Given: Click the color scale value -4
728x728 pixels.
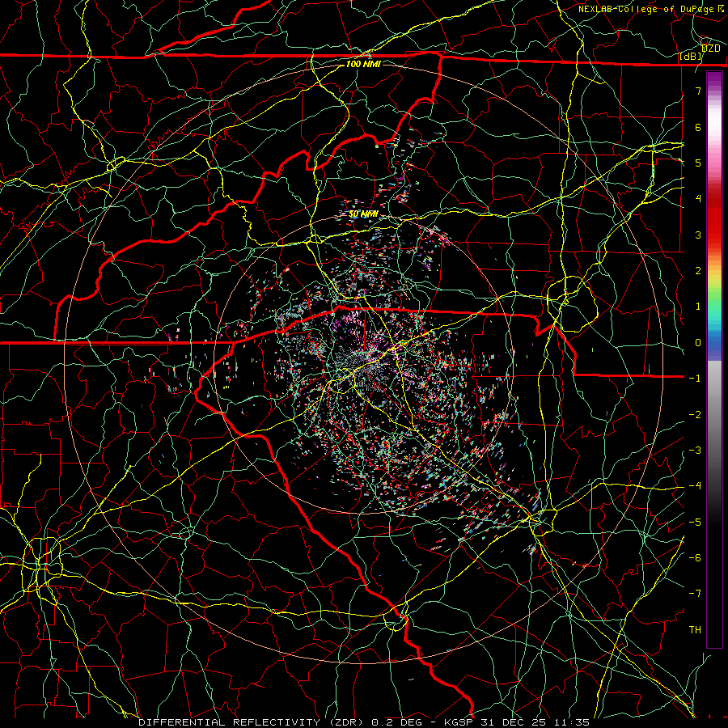Looking at the screenshot, I should coord(695,486).
